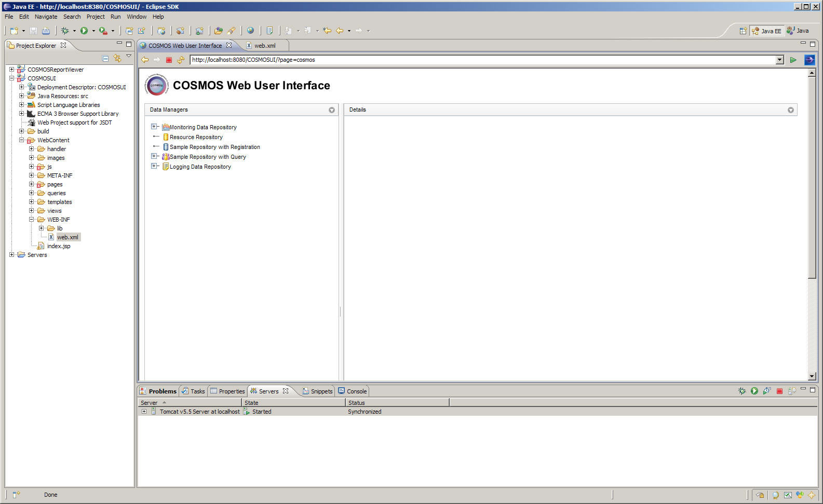Click the URL address field
Screen dimensions: 823x504
[x=483, y=60]
